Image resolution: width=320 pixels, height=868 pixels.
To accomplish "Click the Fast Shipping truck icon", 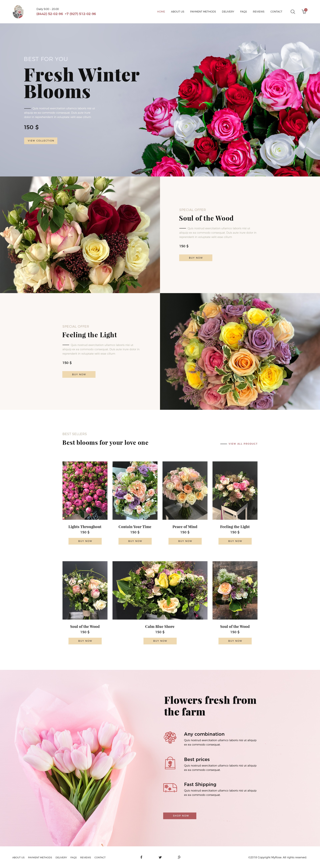I will point(170,788).
